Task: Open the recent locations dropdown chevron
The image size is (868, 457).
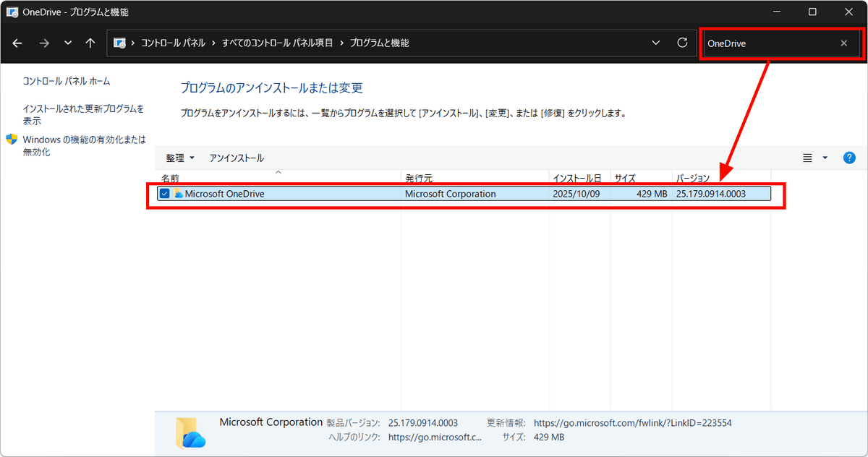Action: (68, 43)
